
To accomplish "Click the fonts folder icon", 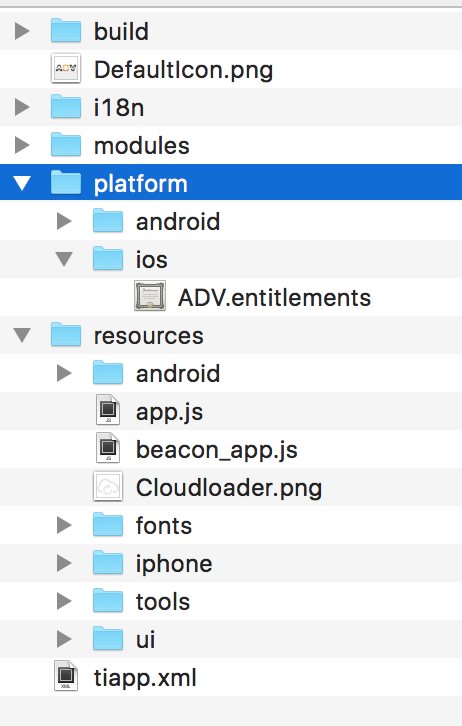I will click(x=108, y=525).
